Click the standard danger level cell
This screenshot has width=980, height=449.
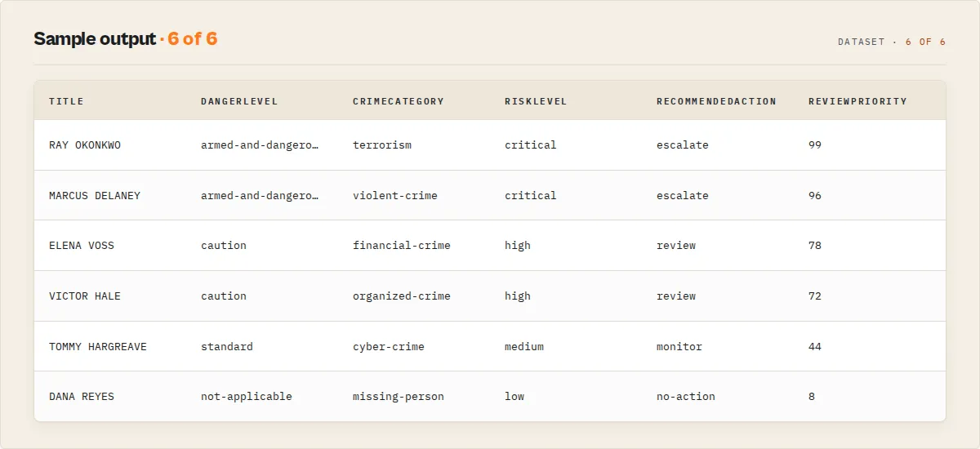227,347
